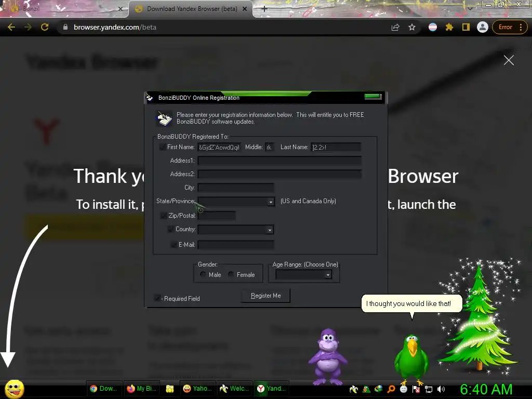This screenshot has height=399, width=532.
Task: Click the smiley face start button
Action: click(15, 389)
